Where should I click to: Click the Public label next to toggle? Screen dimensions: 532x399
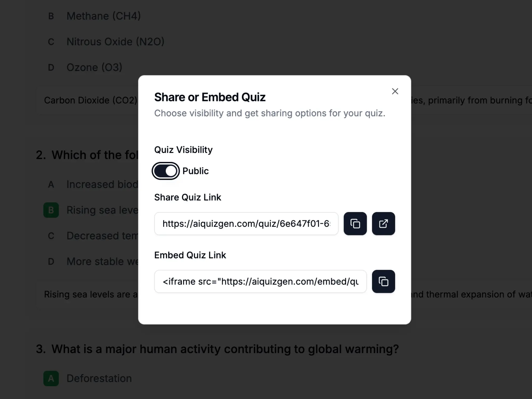point(196,171)
